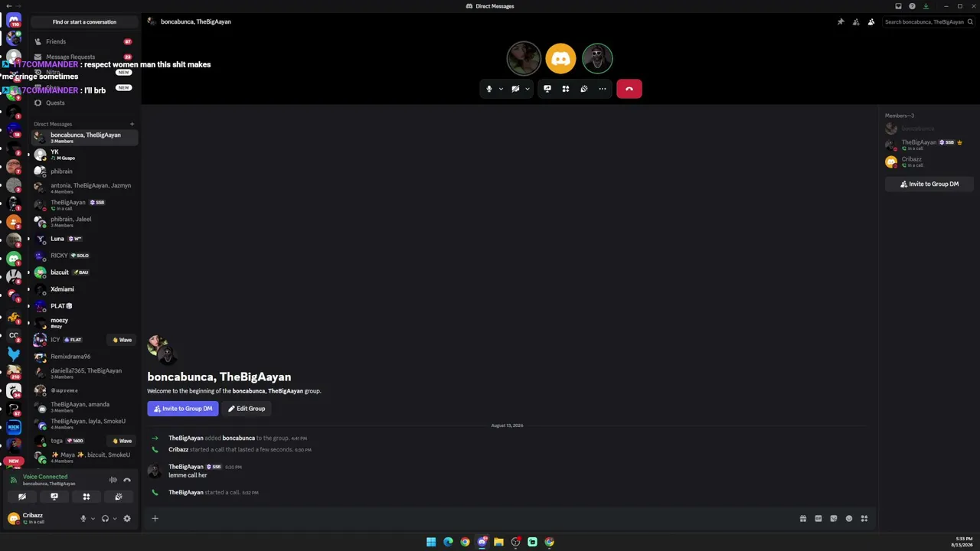Deafen with the headphones icon
Image resolution: width=980 pixels, height=551 pixels.
pos(105,519)
